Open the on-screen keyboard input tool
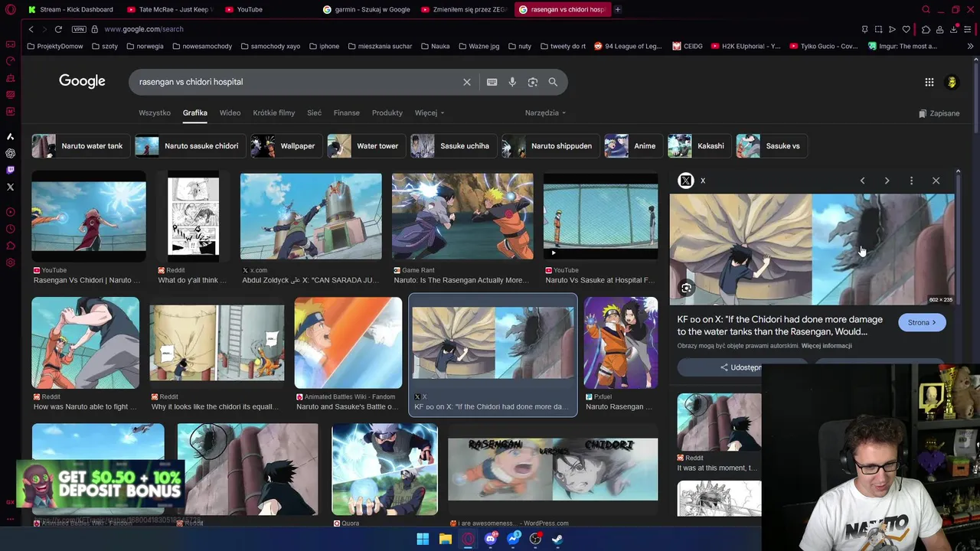 click(x=492, y=82)
